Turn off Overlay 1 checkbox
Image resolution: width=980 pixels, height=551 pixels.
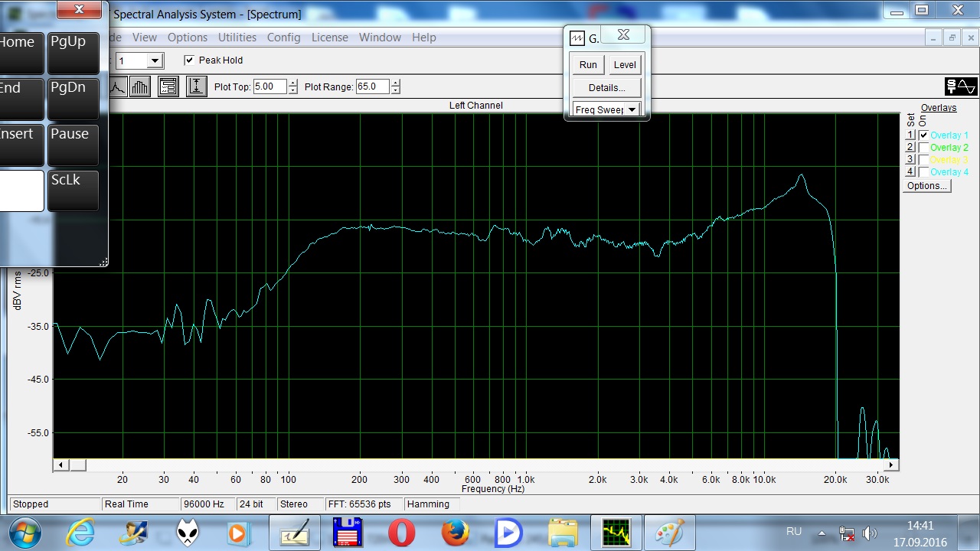923,135
